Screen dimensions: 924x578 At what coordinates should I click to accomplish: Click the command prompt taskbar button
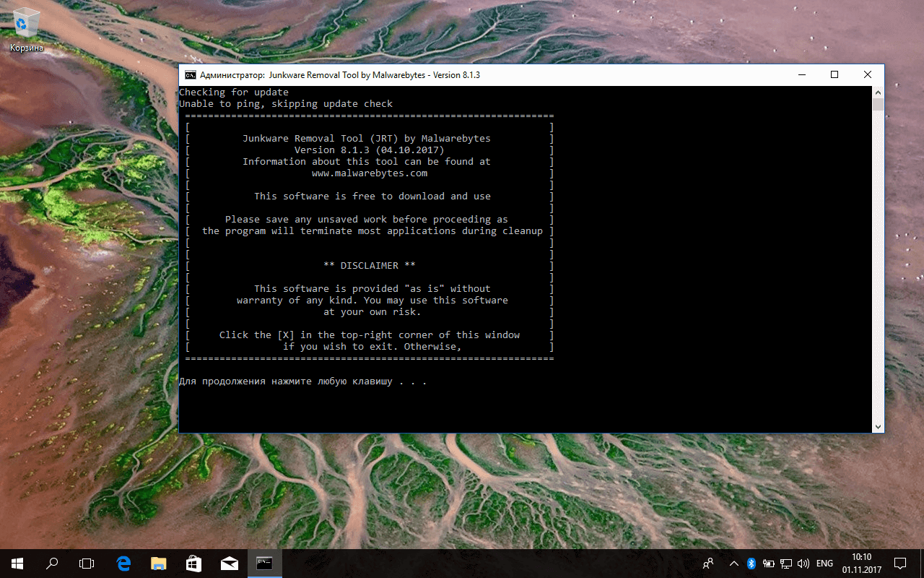point(265,564)
